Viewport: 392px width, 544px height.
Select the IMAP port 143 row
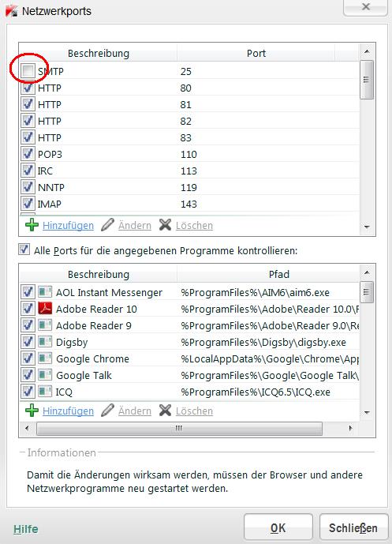pos(189,204)
